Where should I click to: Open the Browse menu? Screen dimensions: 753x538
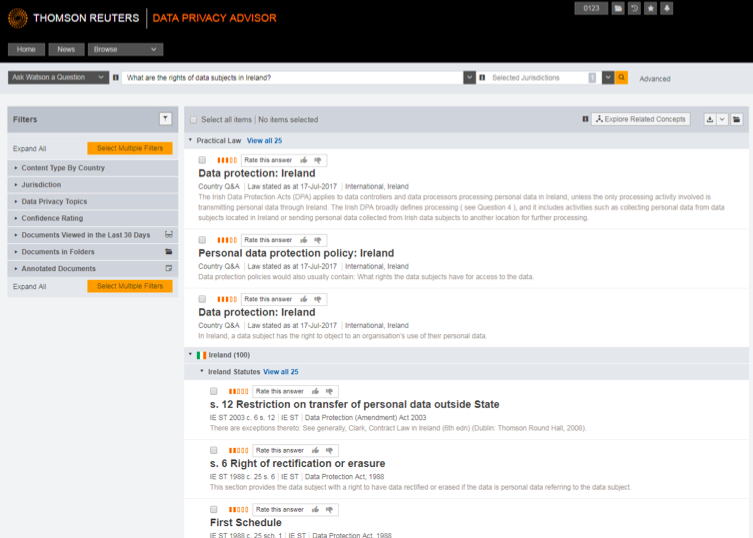(125, 49)
